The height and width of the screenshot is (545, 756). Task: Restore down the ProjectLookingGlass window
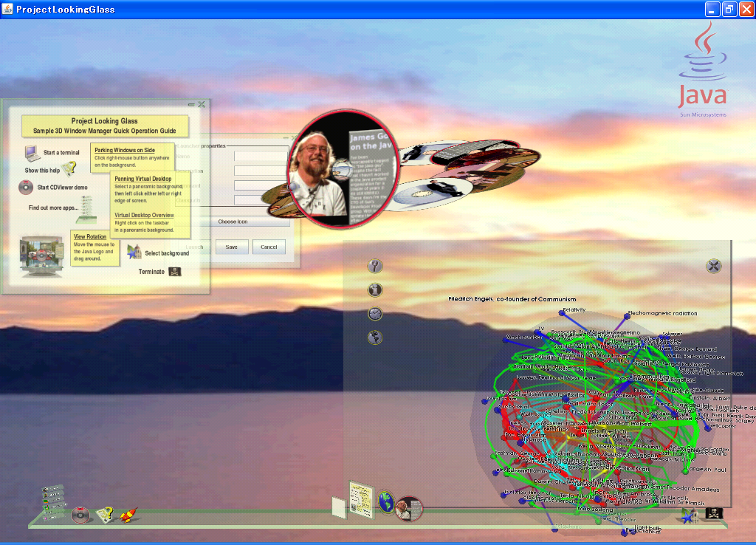729,9
